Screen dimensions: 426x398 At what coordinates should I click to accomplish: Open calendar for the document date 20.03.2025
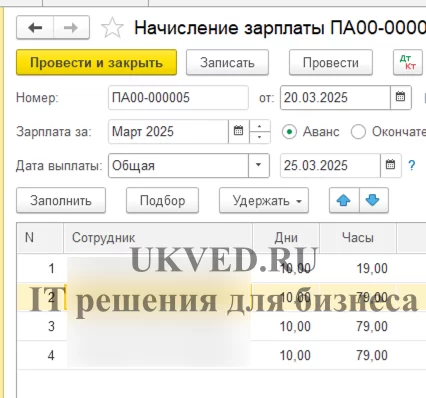[x=400, y=97]
